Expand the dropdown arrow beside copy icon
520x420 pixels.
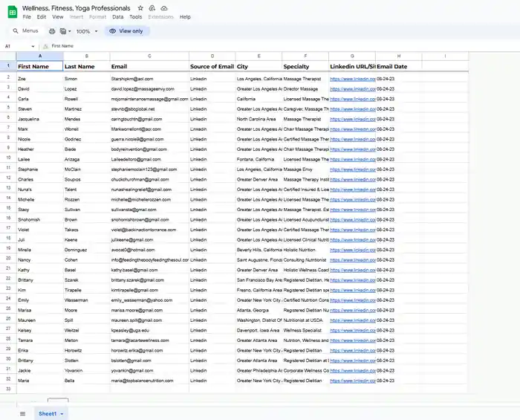pos(70,31)
